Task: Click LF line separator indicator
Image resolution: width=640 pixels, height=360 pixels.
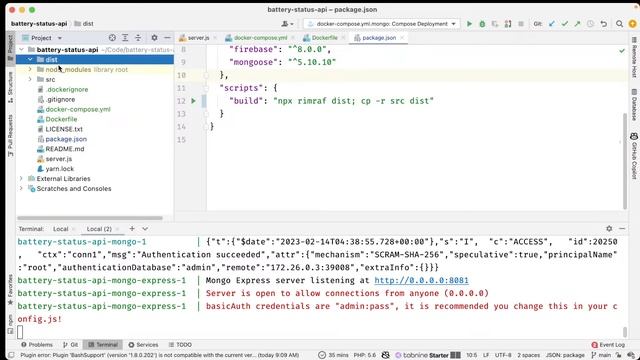Action: 486,355
